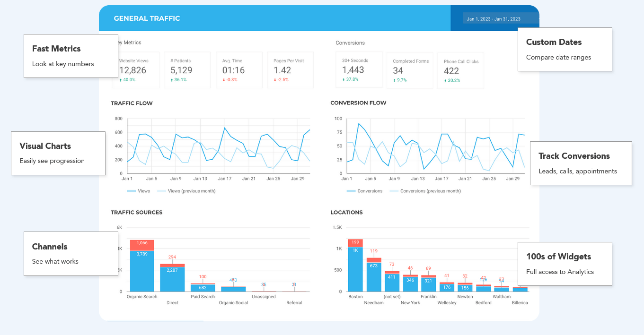Click the 100s of Widgets callout
Screen dimensions: 644x335
[565, 264]
